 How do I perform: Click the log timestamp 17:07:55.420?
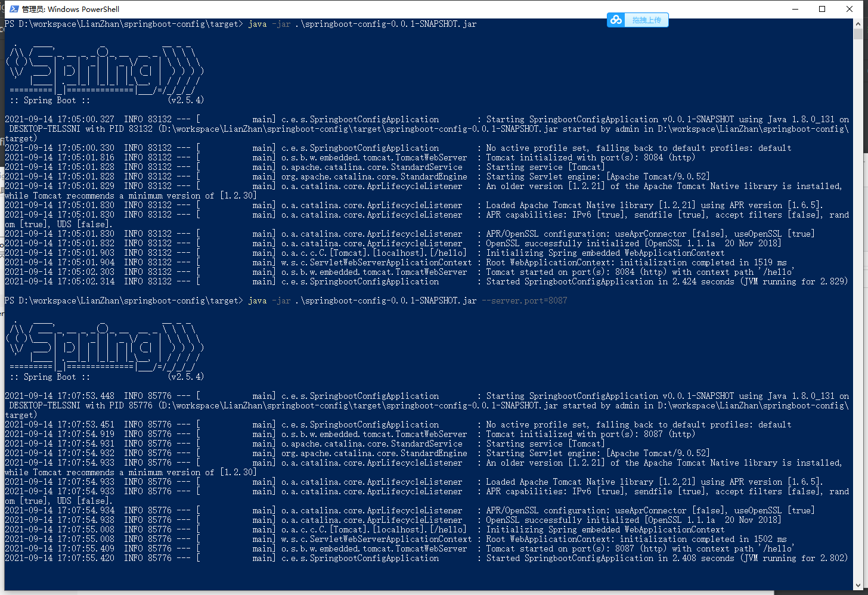tap(86, 558)
